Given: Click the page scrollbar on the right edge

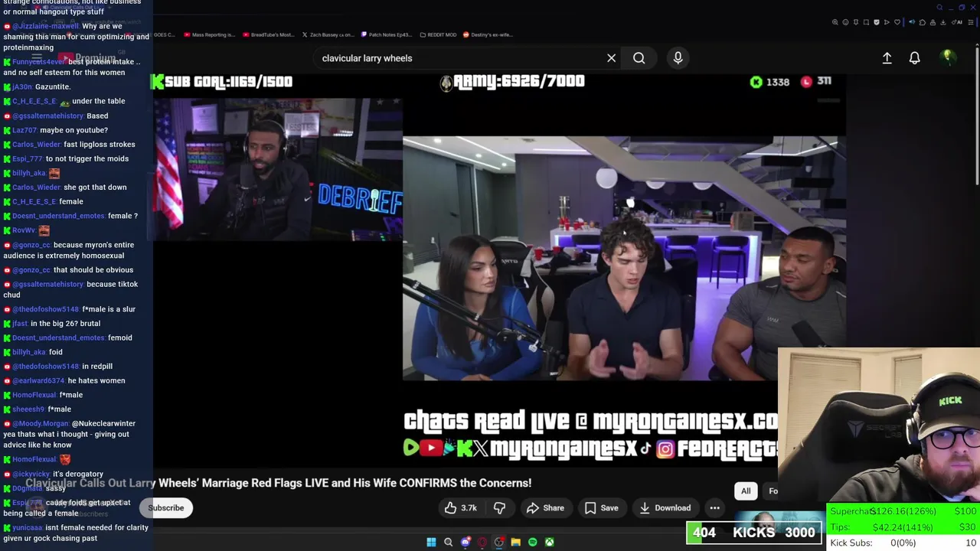Looking at the screenshot, I should pos(977,115).
